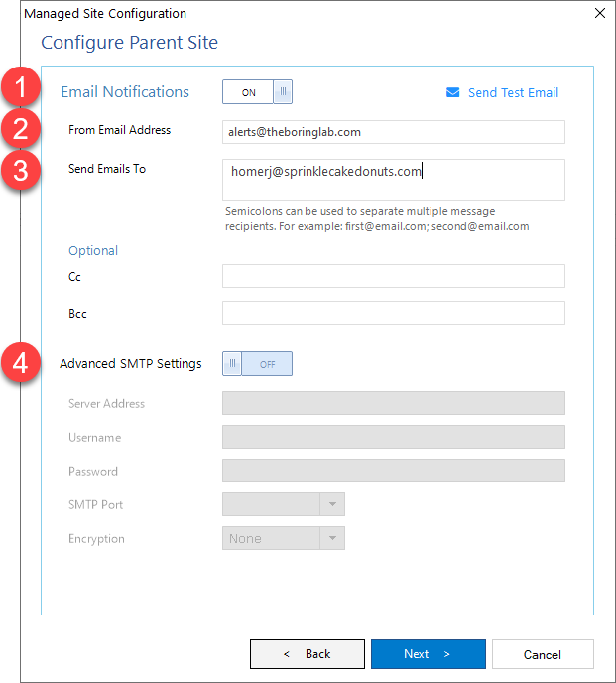Cancel the configuration dialog

coord(543,654)
